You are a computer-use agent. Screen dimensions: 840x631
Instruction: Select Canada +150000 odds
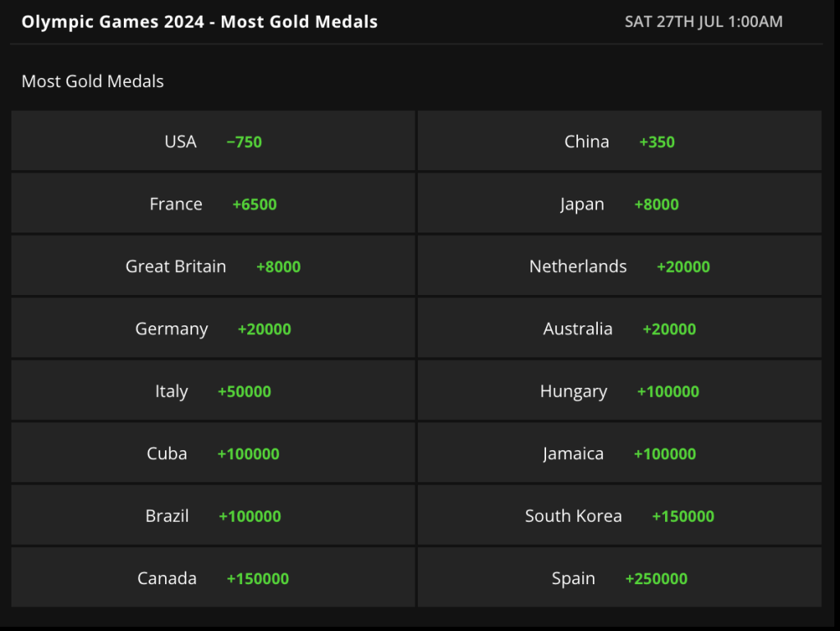[x=213, y=578]
